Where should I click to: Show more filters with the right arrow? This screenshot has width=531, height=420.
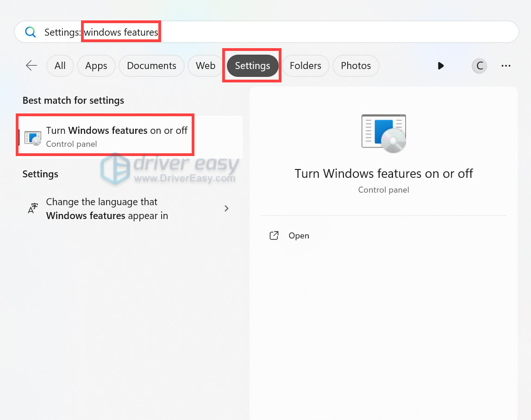[441, 66]
